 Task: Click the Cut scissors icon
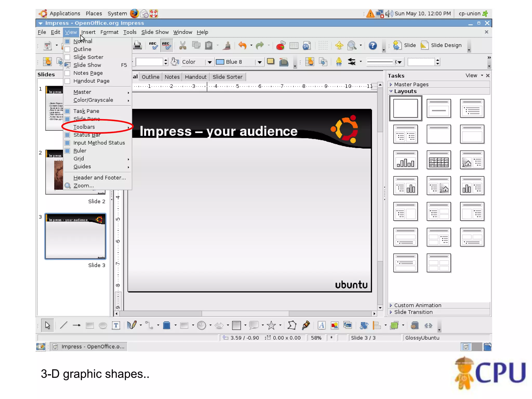183,45
